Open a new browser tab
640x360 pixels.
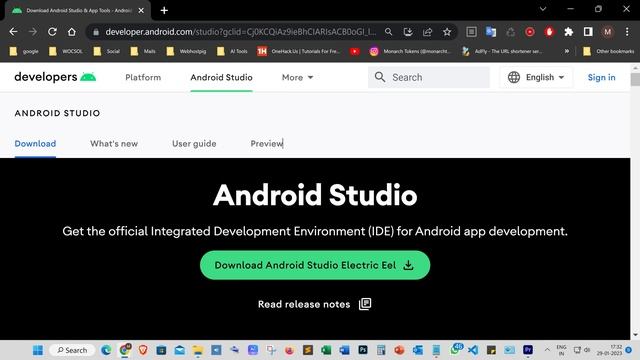(164, 10)
